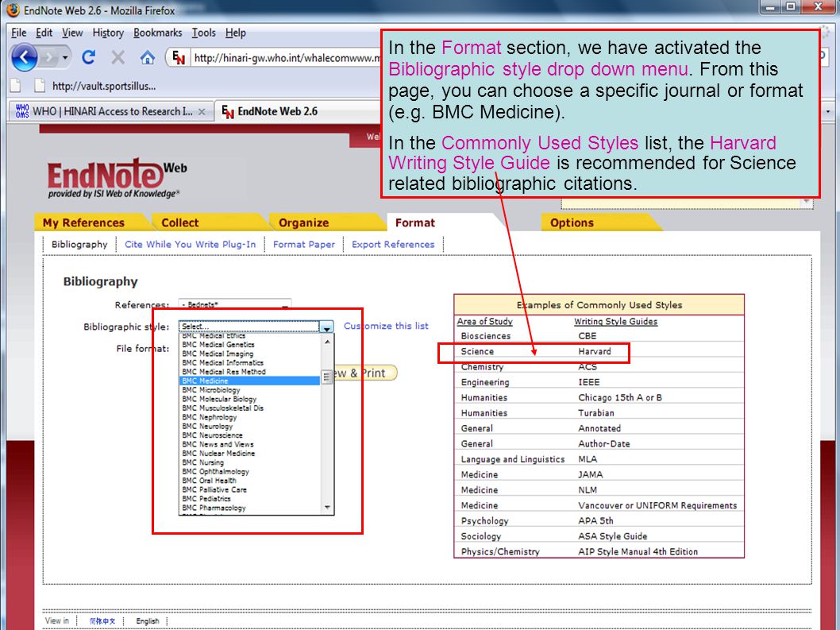Switch language to English in footer

coord(148,621)
